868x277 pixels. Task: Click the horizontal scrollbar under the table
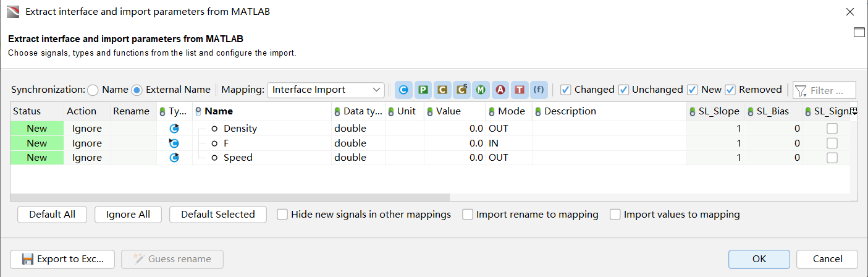point(230,197)
